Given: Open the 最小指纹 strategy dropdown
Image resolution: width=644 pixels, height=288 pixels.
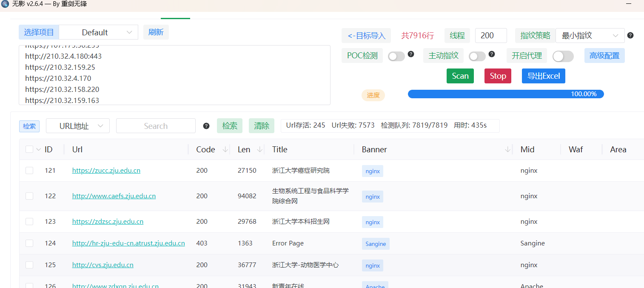Looking at the screenshot, I should pos(590,36).
